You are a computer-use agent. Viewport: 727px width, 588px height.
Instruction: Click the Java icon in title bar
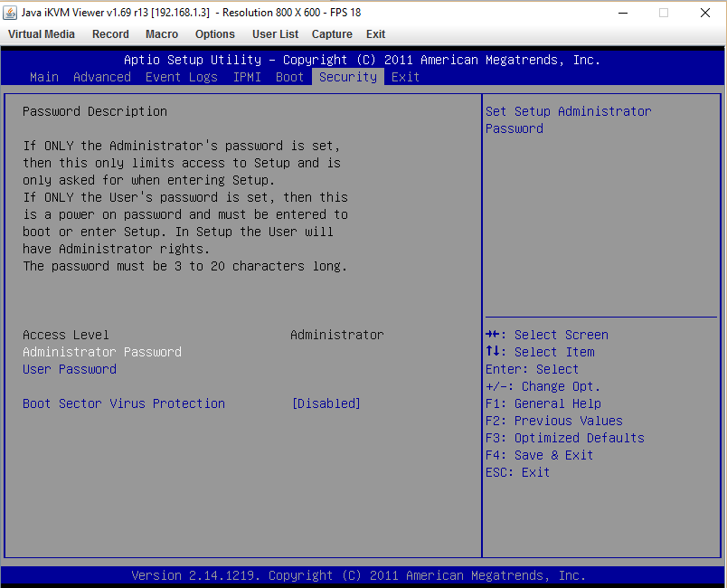point(11,13)
